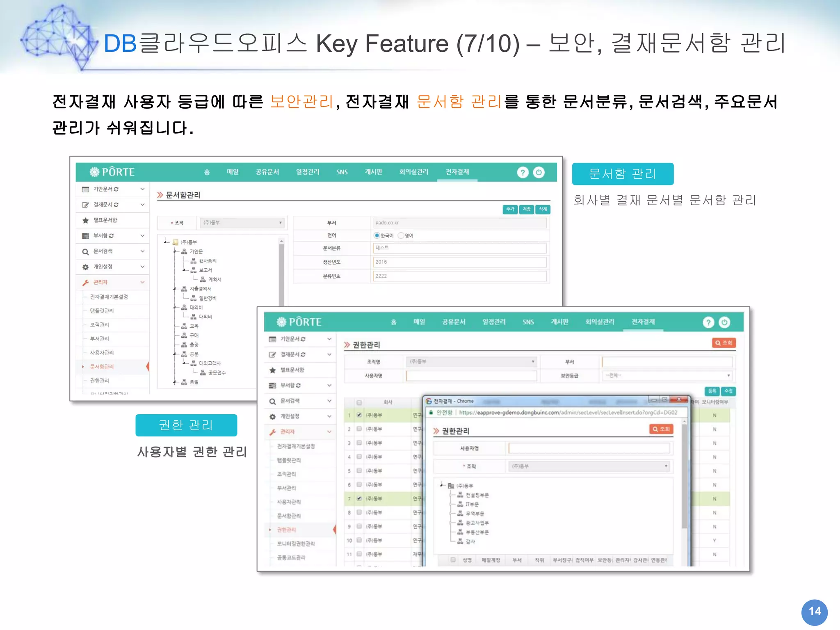This screenshot has height=630, width=840.
Task: Click 부서함 refresh icon in 권한관리 window
Action: pos(299,386)
